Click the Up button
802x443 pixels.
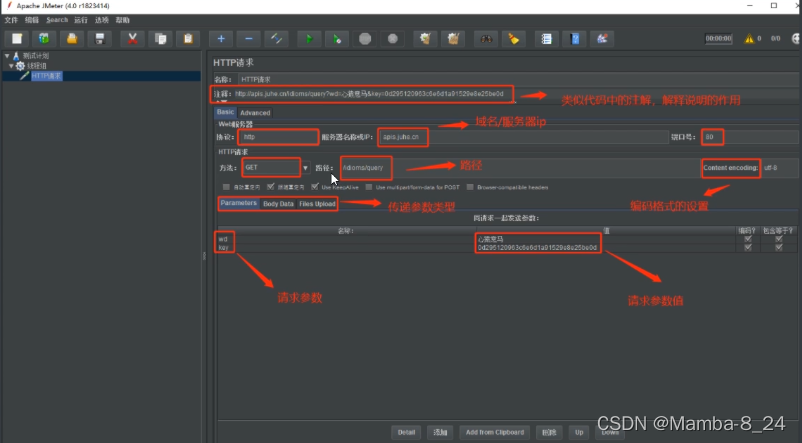[x=579, y=432]
